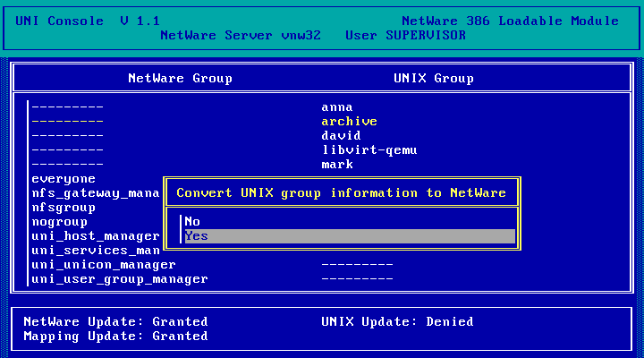Select the dashed NetWare entry beside anna
644x358 pixels.
[67, 107]
